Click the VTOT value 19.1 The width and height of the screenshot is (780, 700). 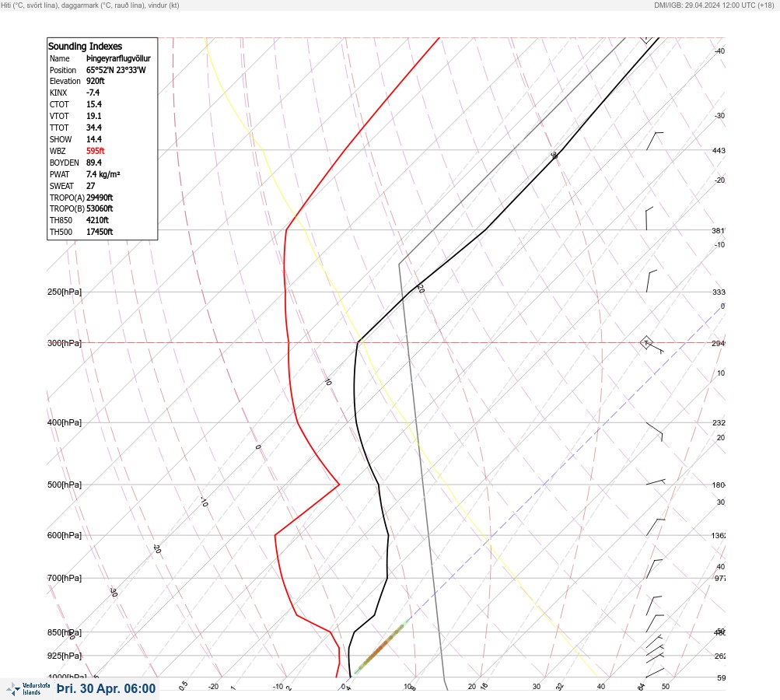(x=94, y=116)
